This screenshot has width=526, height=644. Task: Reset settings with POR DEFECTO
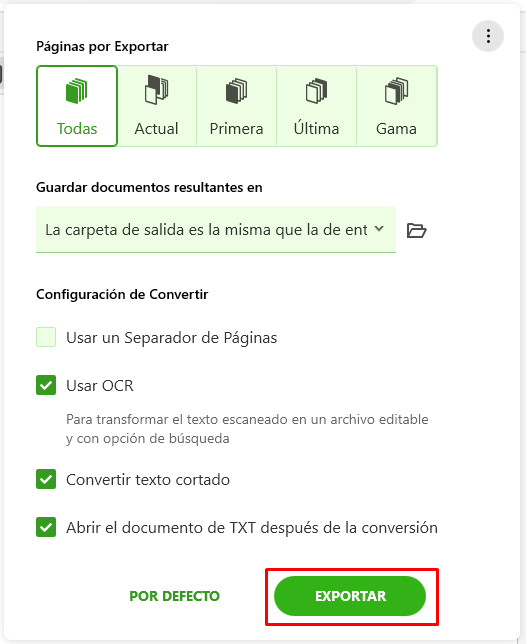click(x=175, y=596)
